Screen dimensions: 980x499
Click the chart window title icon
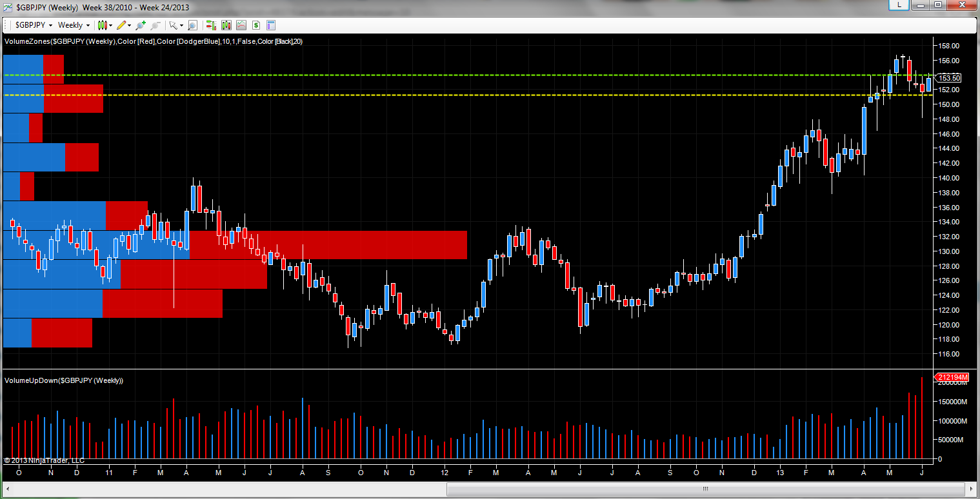(x=8, y=7)
